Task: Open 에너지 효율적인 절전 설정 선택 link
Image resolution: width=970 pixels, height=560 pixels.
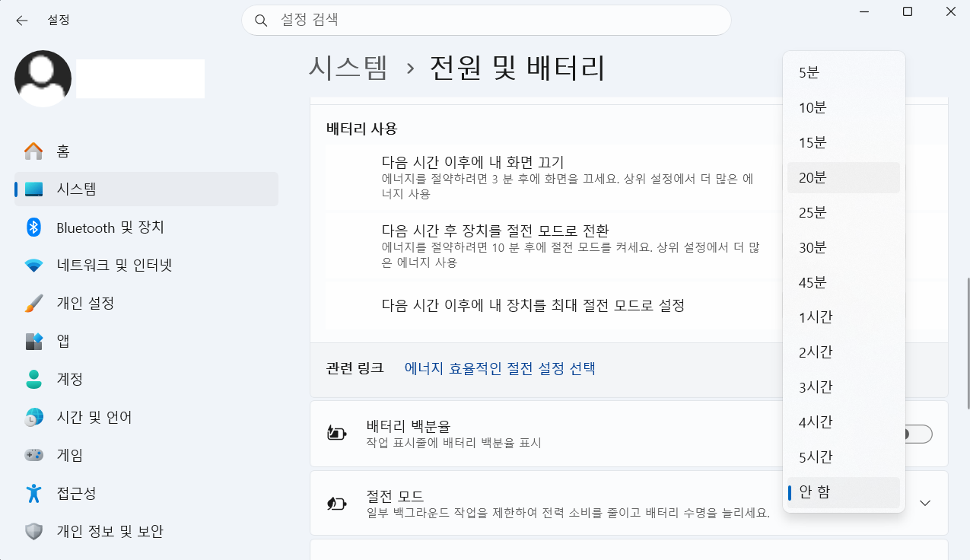Action: pyautogui.click(x=500, y=369)
